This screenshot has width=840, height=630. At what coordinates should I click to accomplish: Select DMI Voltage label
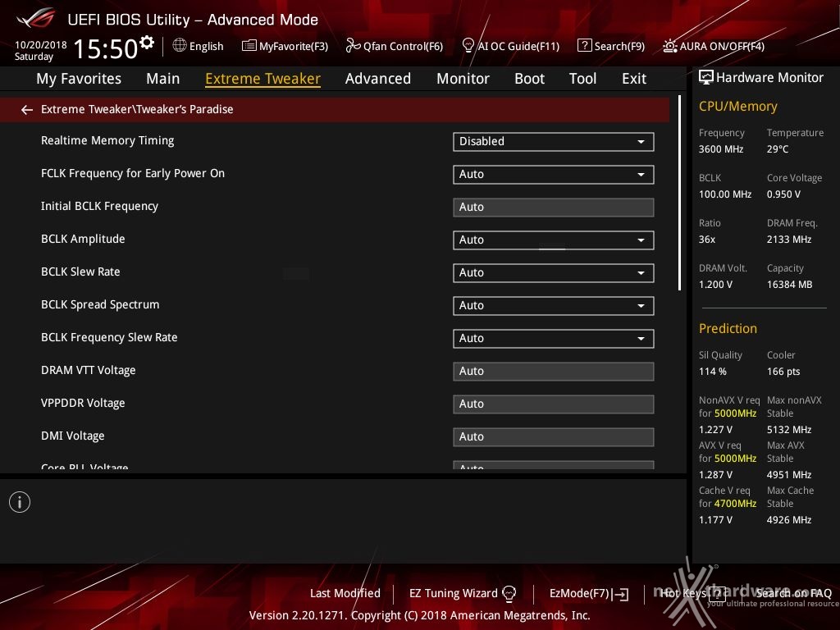73,436
